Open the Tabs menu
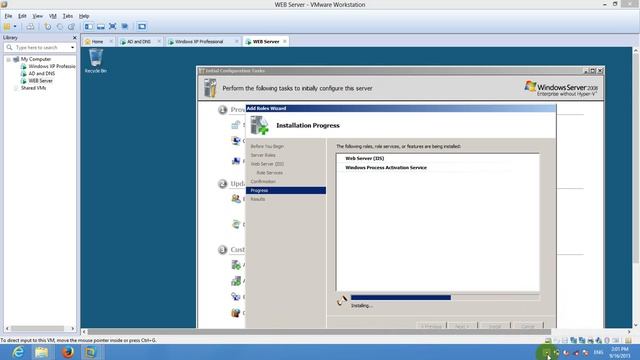Image resolution: width=640 pixels, height=360 pixels. pos(68,16)
